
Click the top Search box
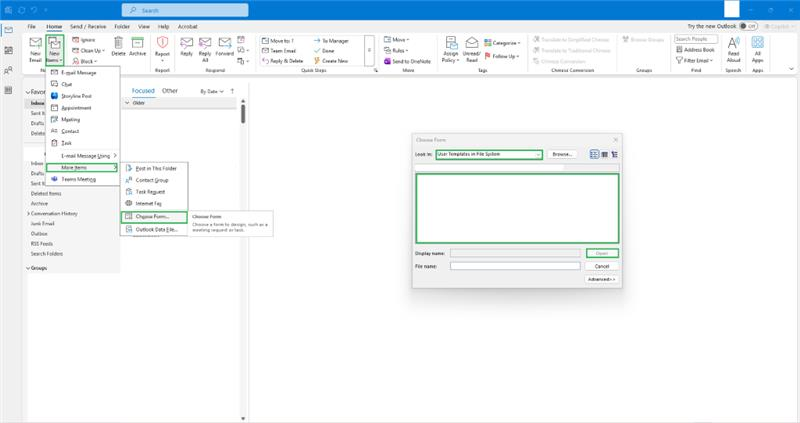point(185,10)
